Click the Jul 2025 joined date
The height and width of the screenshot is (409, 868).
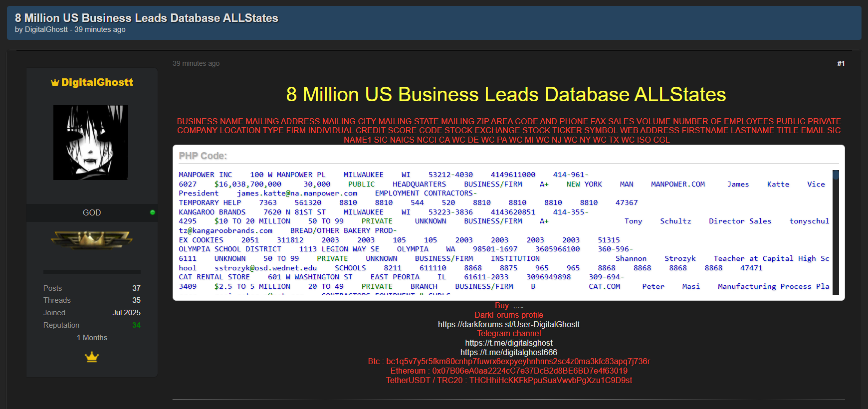tap(126, 313)
